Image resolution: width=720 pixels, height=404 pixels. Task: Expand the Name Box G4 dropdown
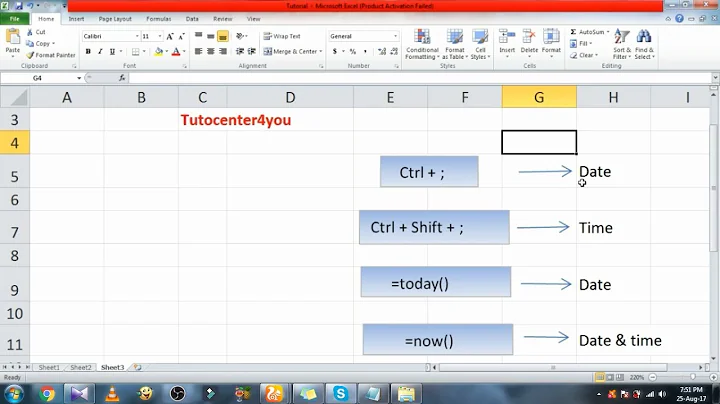click(x=79, y=78)
